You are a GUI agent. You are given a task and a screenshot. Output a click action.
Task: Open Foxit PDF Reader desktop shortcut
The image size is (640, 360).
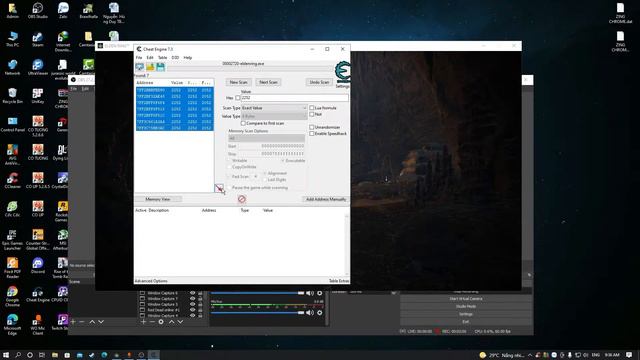tap(12, 268)
